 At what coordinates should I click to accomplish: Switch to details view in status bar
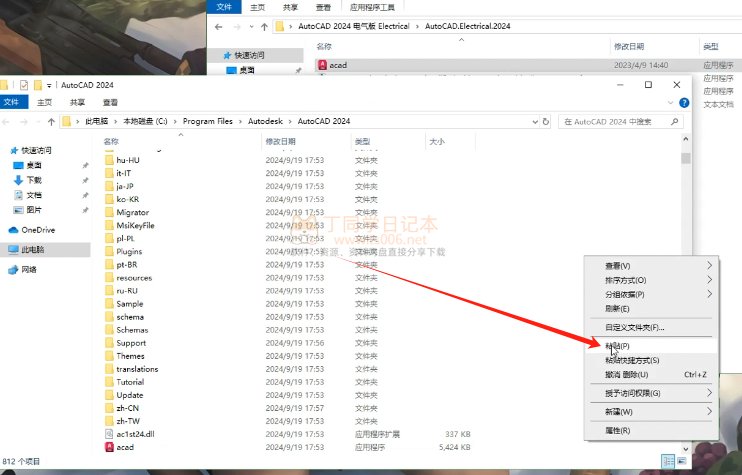coord(665,461)
